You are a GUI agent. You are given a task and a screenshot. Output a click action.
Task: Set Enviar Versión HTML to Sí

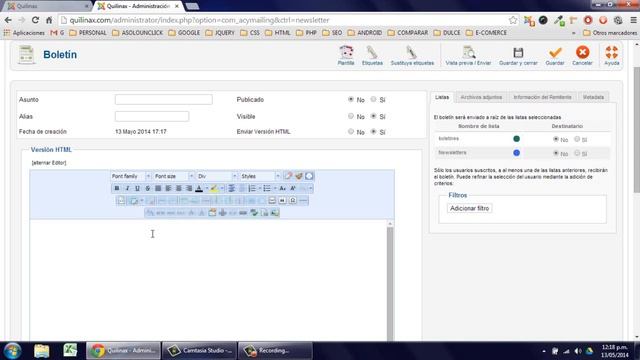(373, 131)
